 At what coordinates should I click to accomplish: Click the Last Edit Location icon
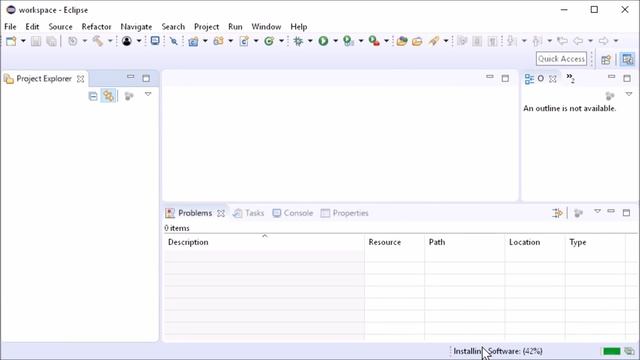coord(562,41)
